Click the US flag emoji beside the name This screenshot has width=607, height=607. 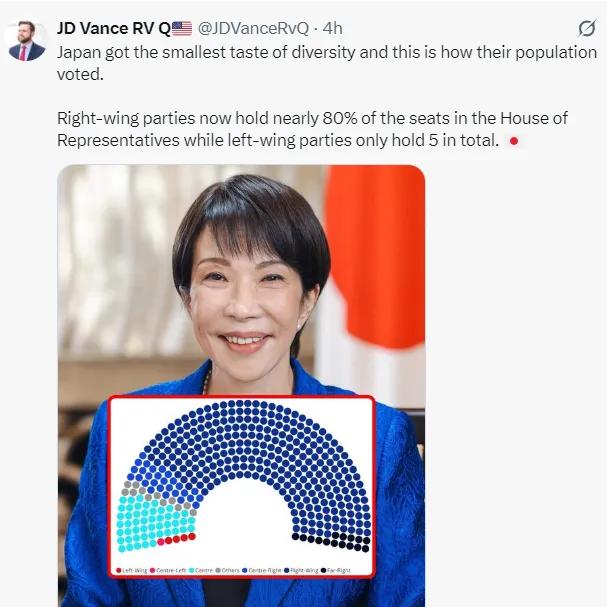pos(182,28)
